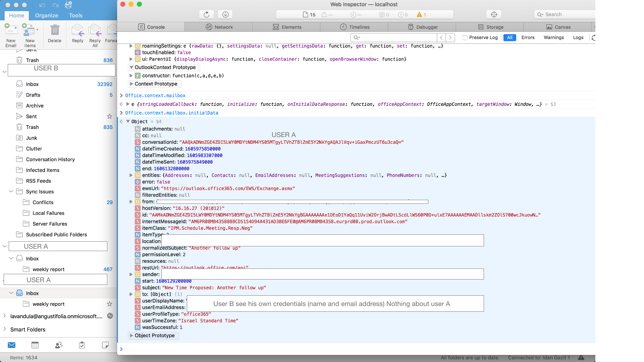Open the Calendar view icon
This screenshot has height=362, width=644.
[35, 345]
